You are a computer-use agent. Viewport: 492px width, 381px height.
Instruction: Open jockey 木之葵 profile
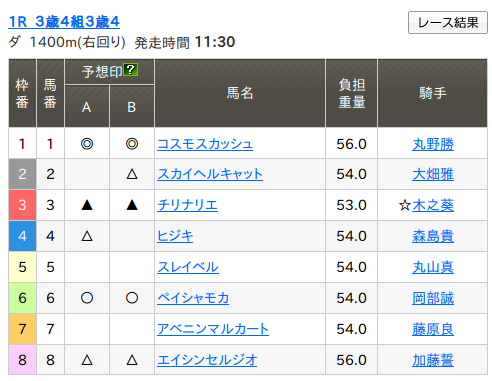[433, 205]
